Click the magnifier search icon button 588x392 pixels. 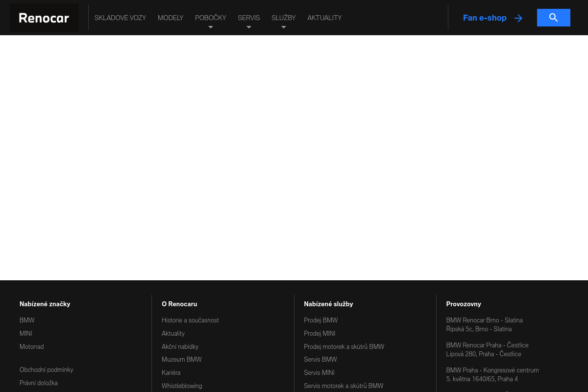553,18
